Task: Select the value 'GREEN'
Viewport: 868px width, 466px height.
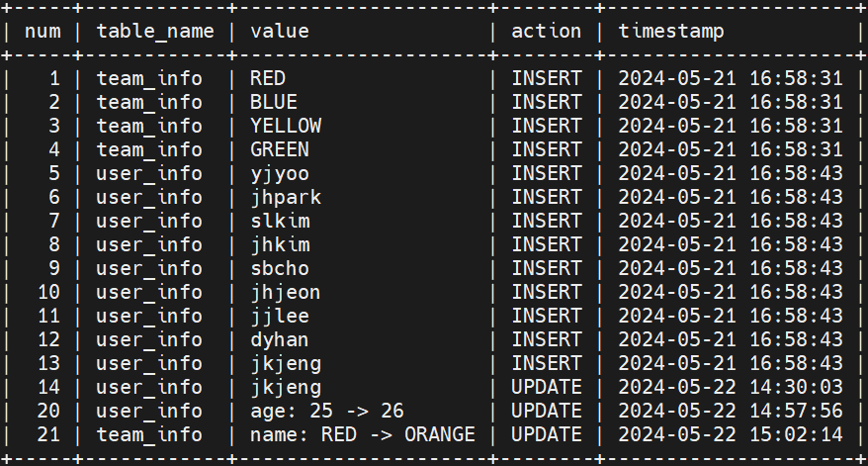Action: [280, 149]
